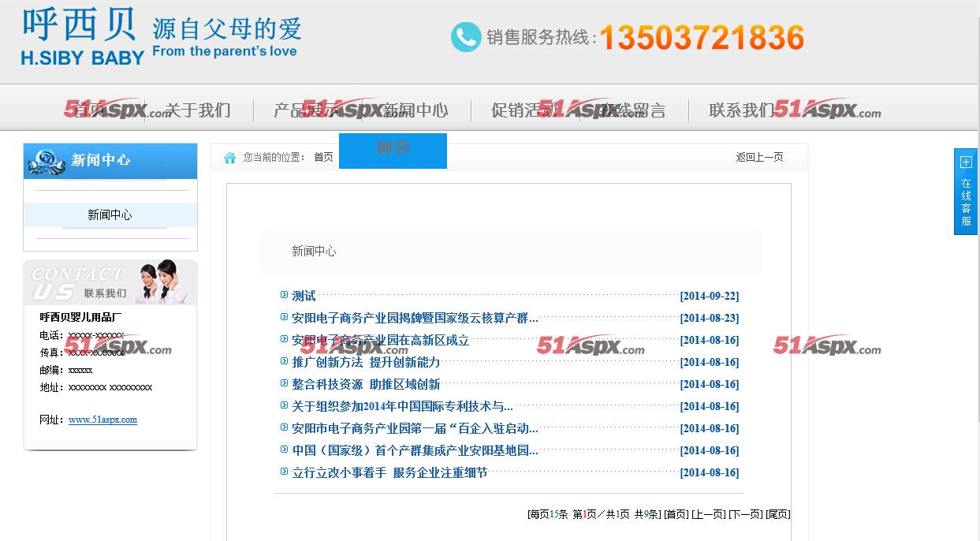Click the 在线客服 side tab
The image size is (980, 541).
[966, 192]
